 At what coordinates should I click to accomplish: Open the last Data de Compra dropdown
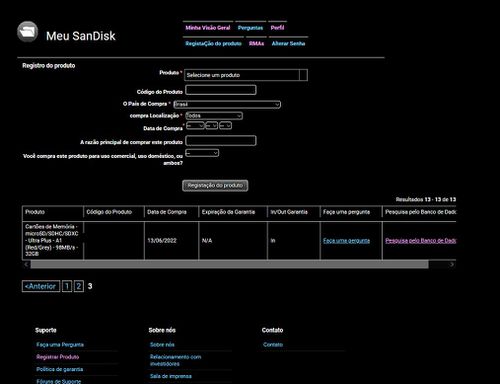[226, 126]
